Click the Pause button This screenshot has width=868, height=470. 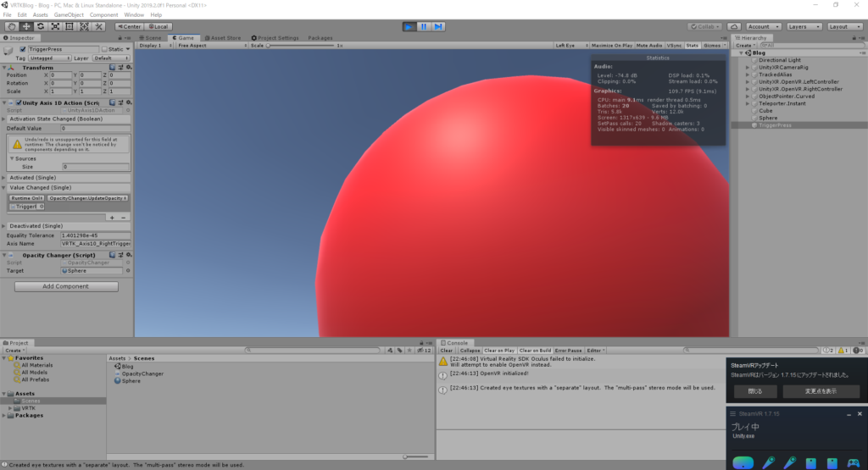(x=424, y=26)
